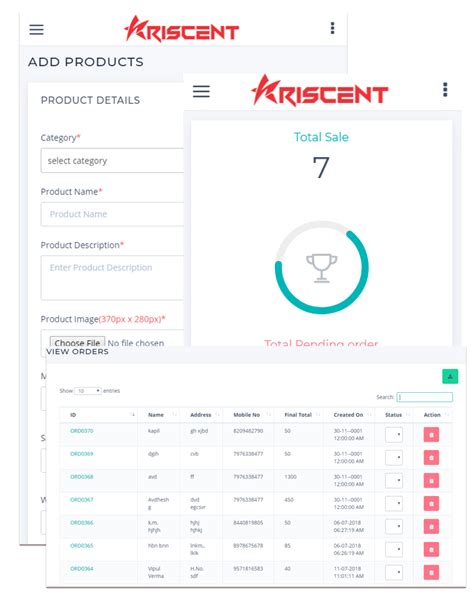Open hamburger menu on Add Products screen
474x594 pixels.
click(36, 30)
